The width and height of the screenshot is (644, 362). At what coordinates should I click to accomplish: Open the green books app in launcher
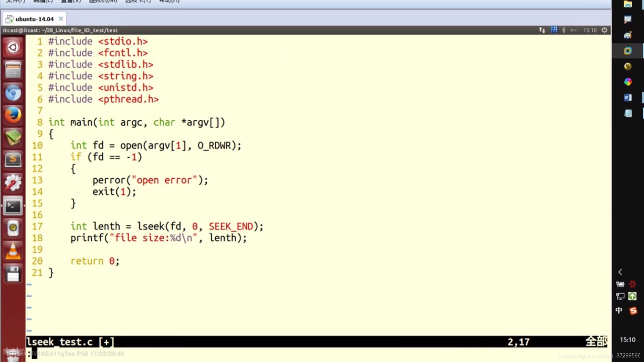pyautogui.click(x=13, y=137)
